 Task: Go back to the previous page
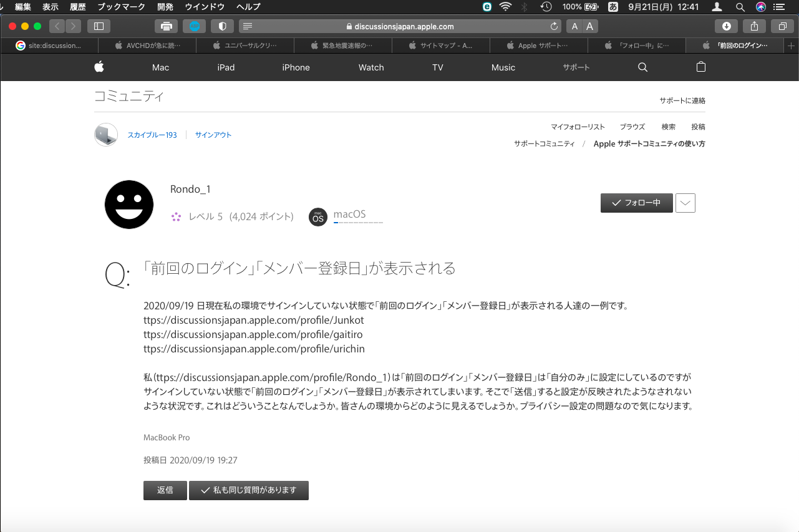[57, 26]
